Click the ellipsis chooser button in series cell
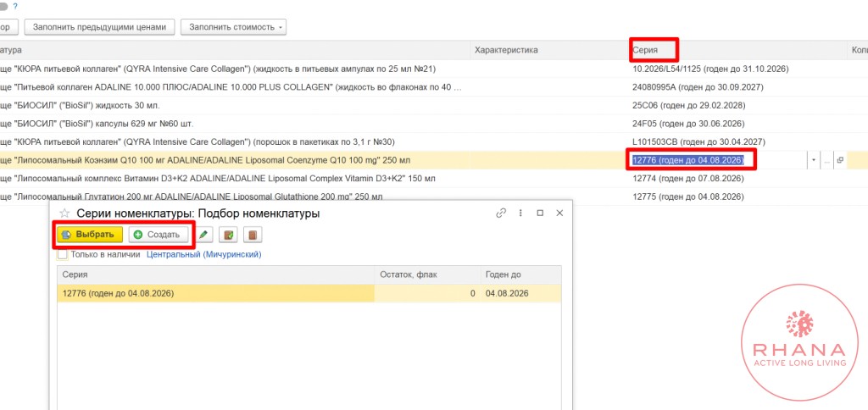 tap(826, 159)
